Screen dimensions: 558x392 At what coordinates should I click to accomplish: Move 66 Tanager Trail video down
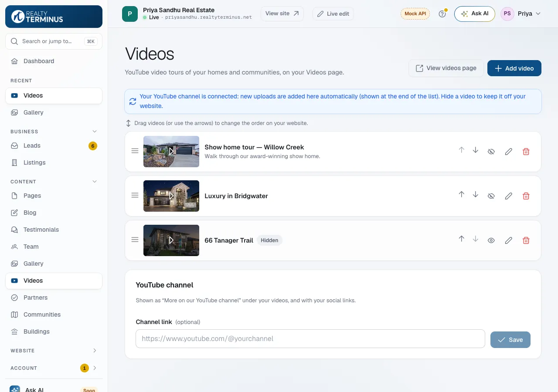pyautogui.click(x=476, y=239)
